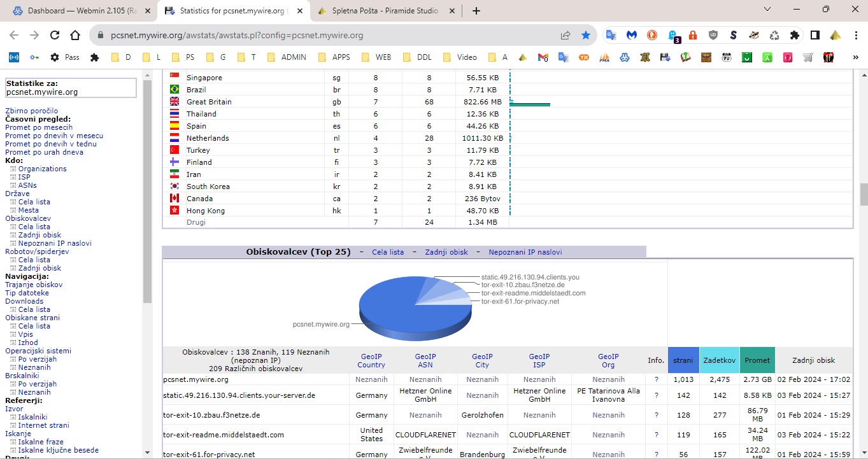The image size is (868, 459).
Task: Open the Mesta link under Države
Action: [x=29, y=210]
